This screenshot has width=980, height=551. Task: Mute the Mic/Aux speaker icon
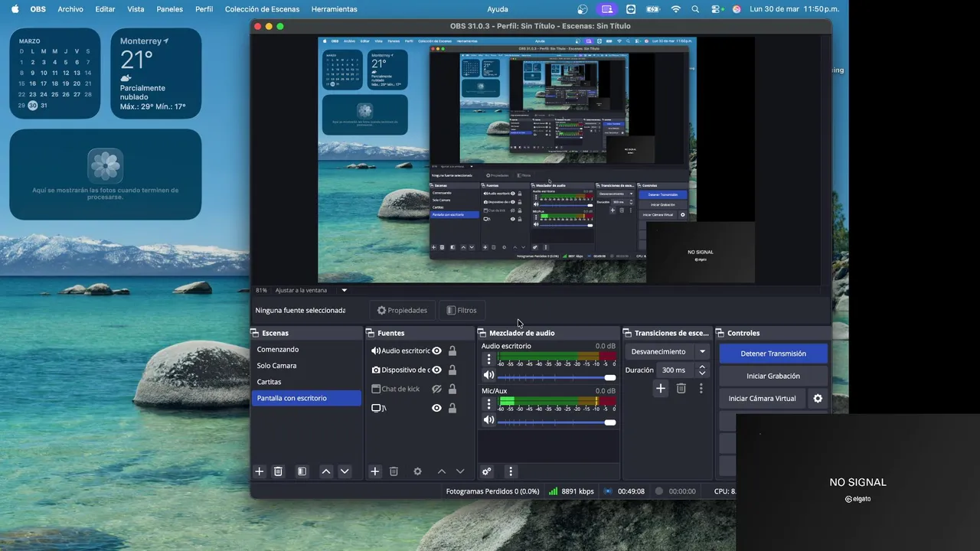[x=488, y=420]
